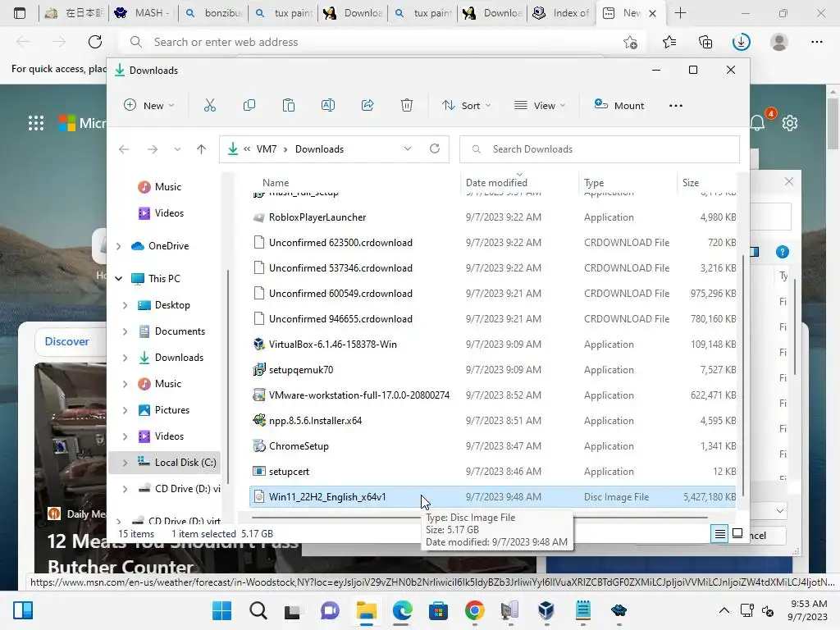Add page to favorites star-plus icon
The height and width of the screenshot is (630, 840).
coord(631,42)
